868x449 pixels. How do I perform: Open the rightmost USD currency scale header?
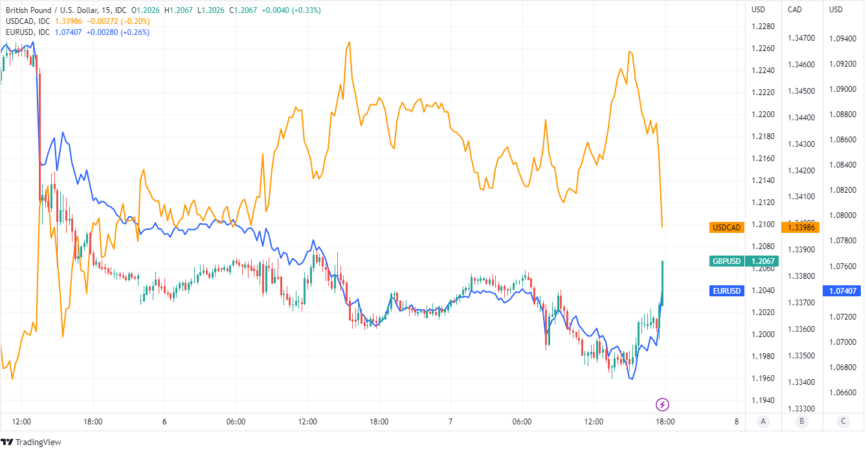point(836,9)
